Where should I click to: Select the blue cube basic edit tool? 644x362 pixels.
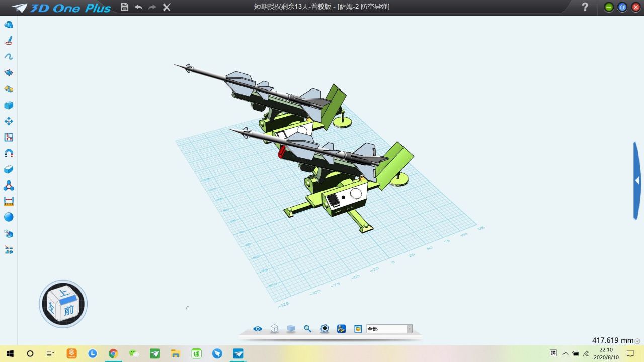(x=9, y=105)
